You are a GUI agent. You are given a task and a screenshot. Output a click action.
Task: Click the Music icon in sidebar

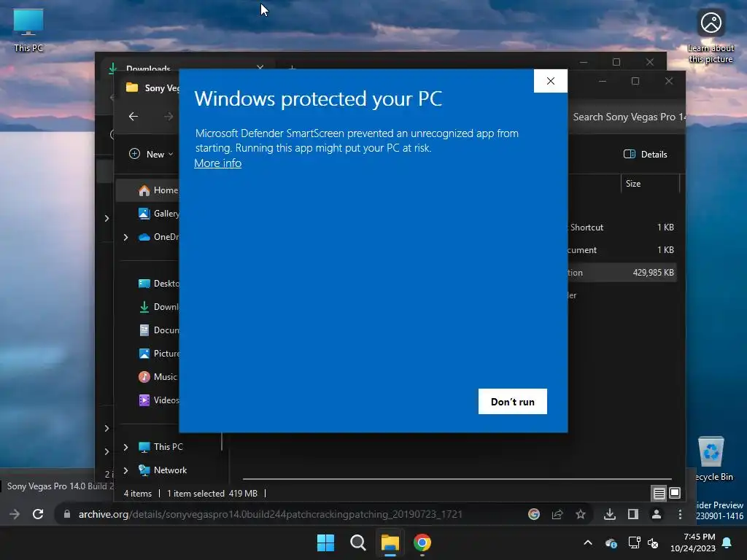(144, 377)
